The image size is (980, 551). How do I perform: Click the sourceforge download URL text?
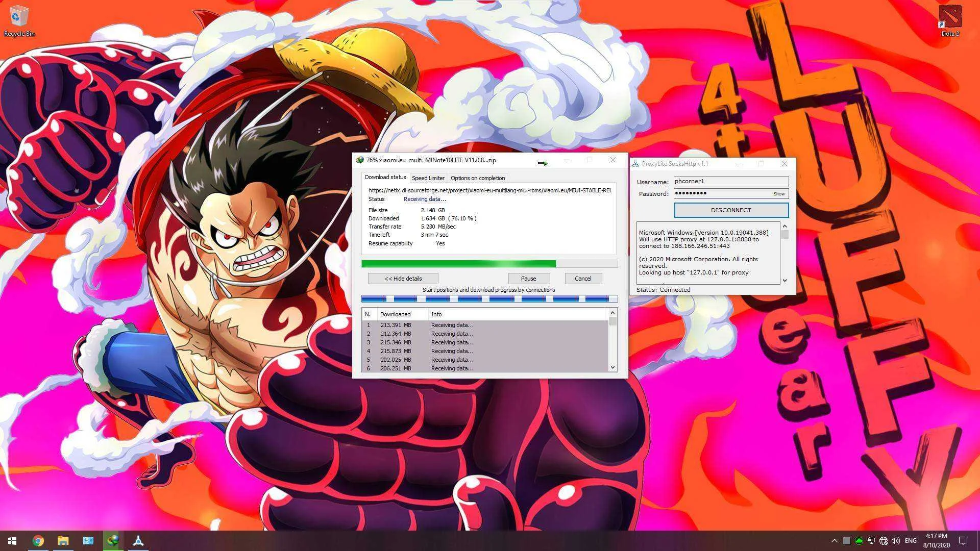(489, 190)
